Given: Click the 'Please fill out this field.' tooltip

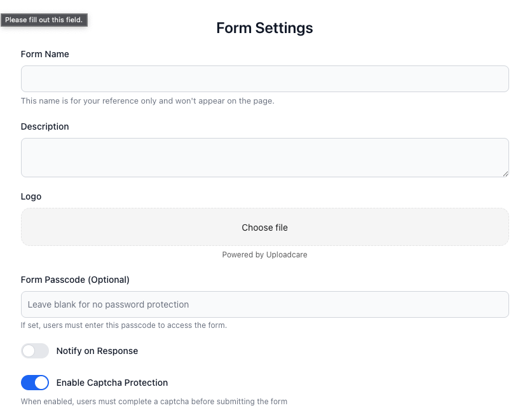Looking at the screenshot, I should [44, 20].
